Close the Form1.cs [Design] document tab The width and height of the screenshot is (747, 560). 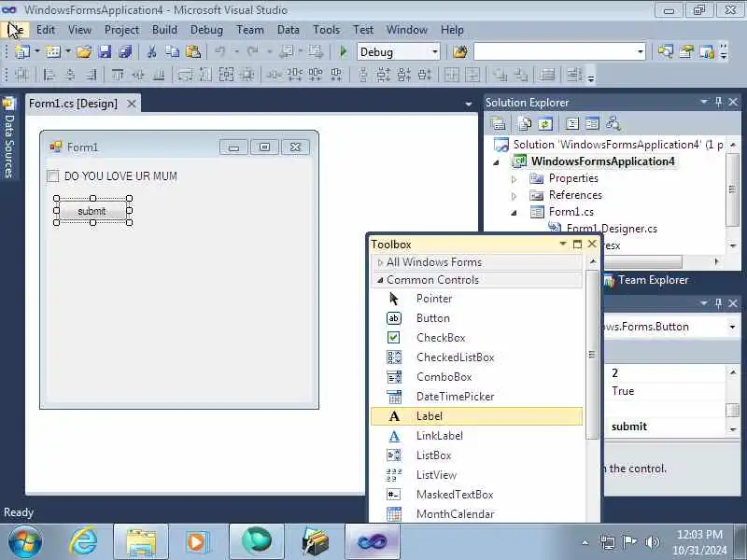click(132, 104)
